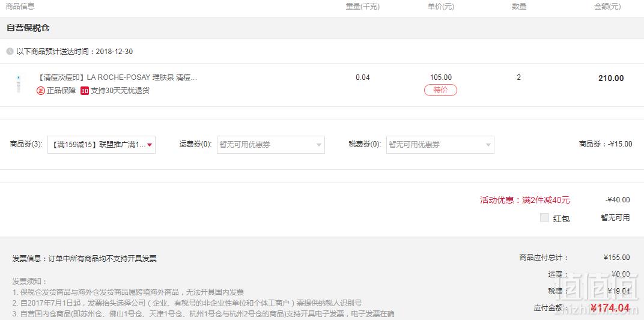Click the 税费券(0) label
This screenshot has width=644, height=320.
[365, 145]
